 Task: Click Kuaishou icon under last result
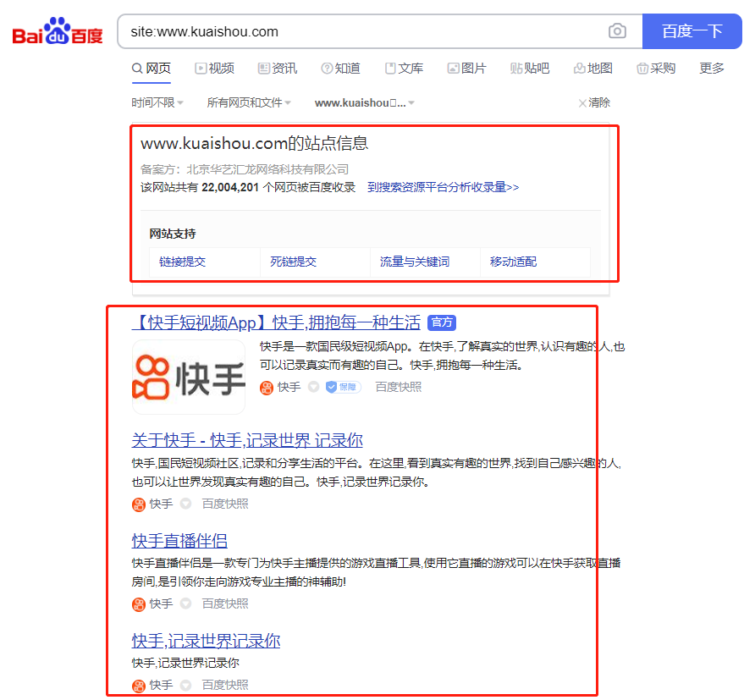(x=139, y=686)
